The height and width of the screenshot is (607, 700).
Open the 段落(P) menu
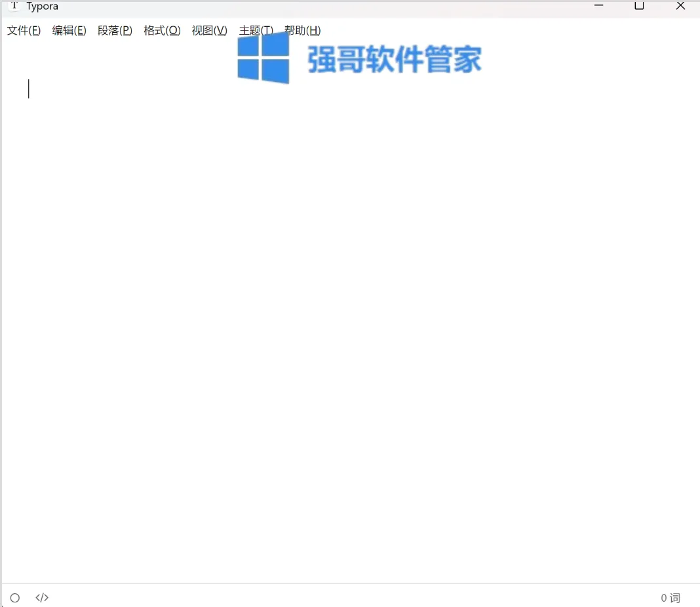[115, 30]
